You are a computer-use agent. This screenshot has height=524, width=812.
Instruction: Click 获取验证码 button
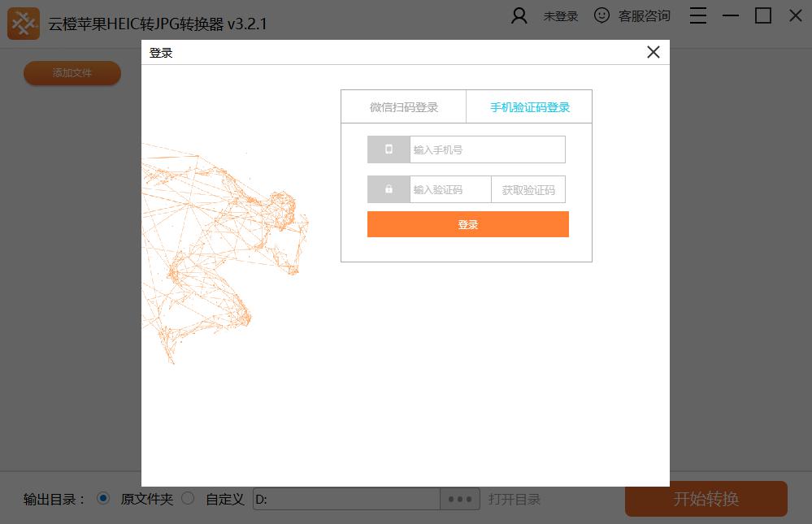click(528, 190)
